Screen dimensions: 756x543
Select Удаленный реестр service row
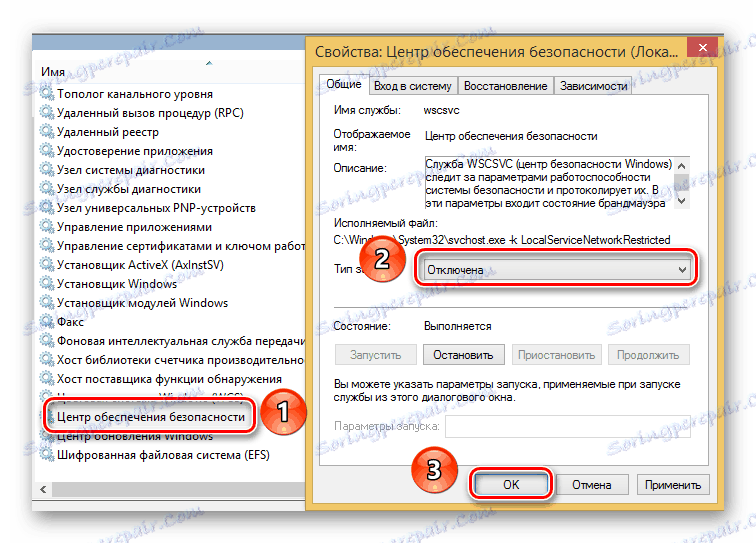[108, 132]
